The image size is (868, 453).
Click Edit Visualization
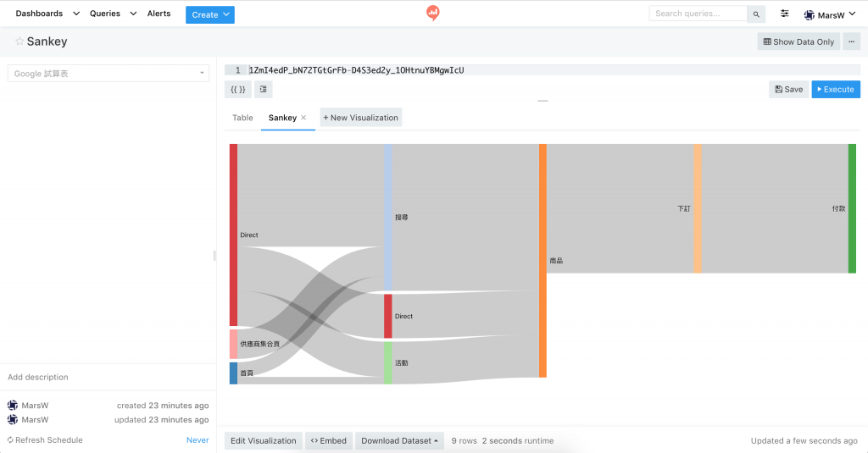pos(264,441)
